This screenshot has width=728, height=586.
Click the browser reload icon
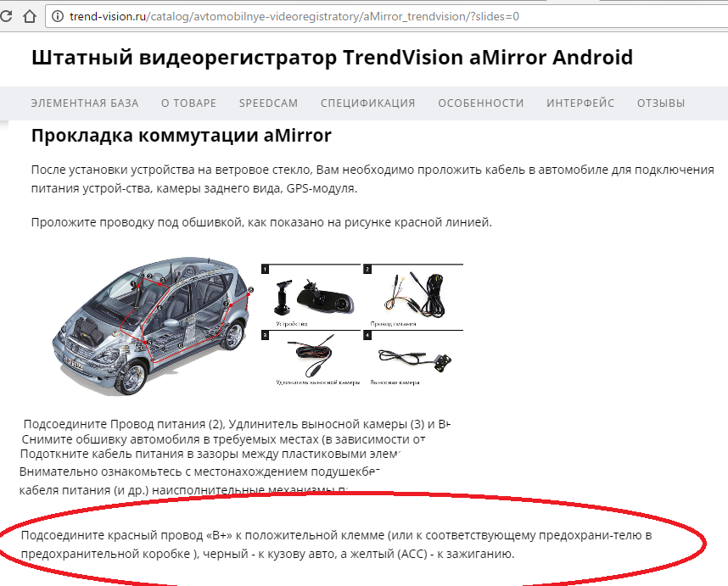coord(6,16)
